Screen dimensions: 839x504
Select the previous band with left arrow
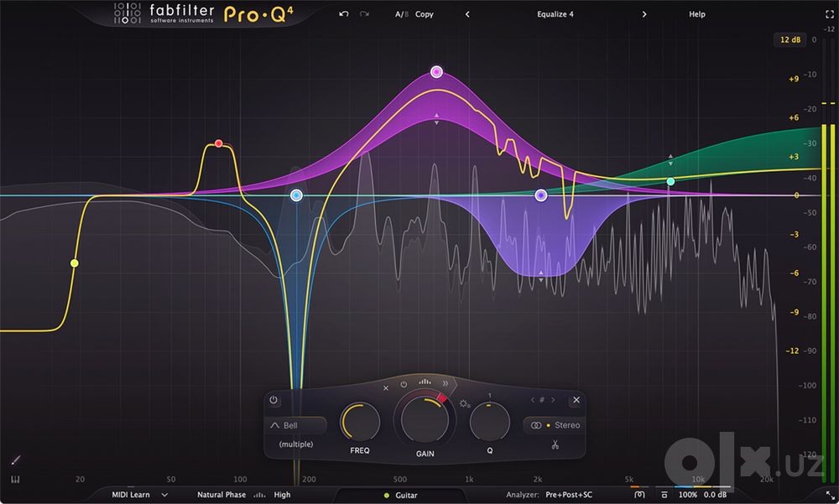click(533, 400)
